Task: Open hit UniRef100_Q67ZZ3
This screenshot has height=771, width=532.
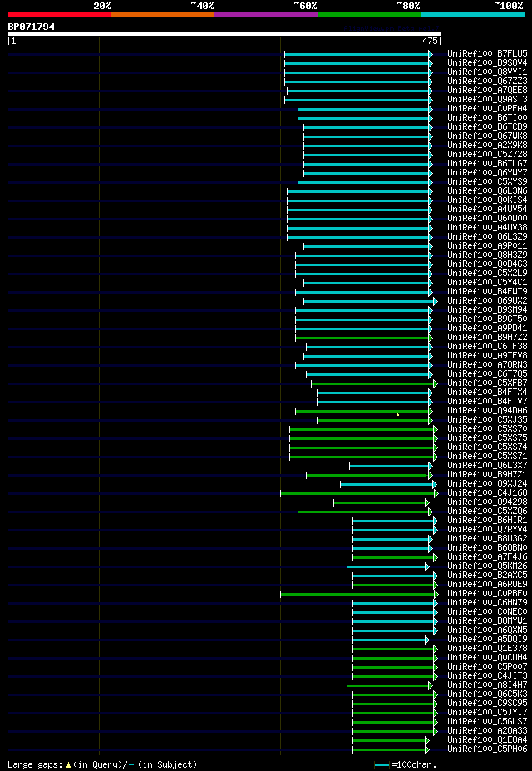Action: (487, 82)
